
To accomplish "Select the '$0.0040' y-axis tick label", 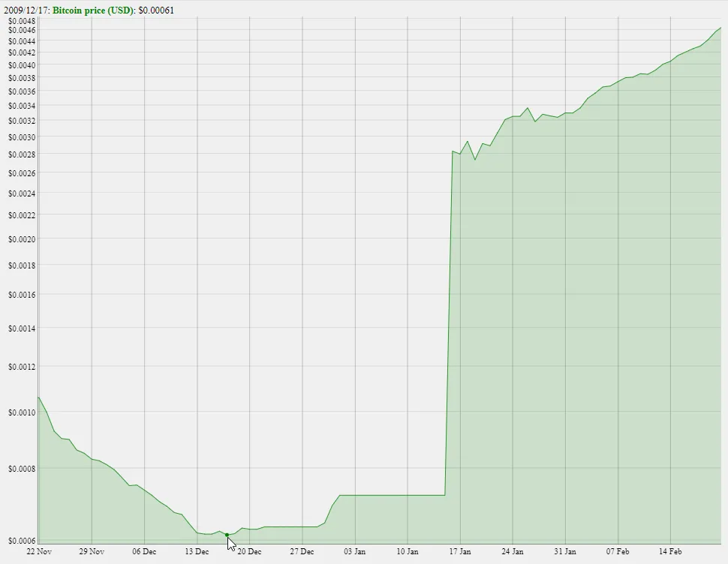I will click(x=22, y=65).
